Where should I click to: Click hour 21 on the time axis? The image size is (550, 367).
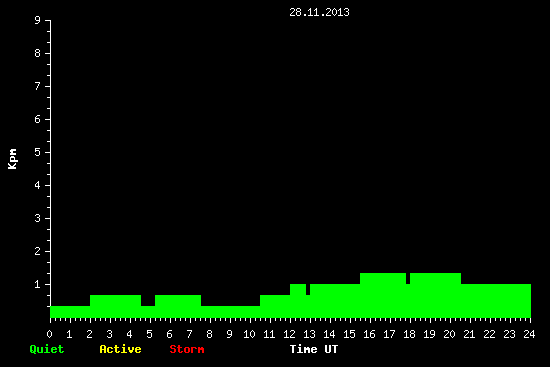point(469,334)
